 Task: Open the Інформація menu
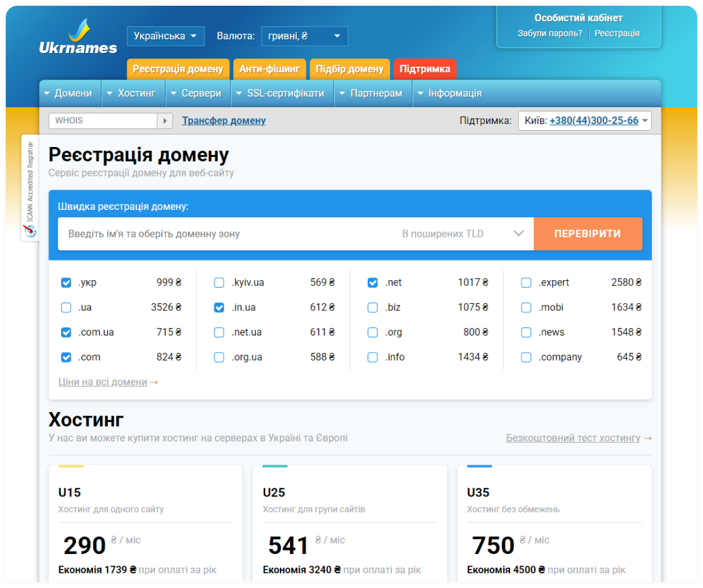tap(450, 93)
